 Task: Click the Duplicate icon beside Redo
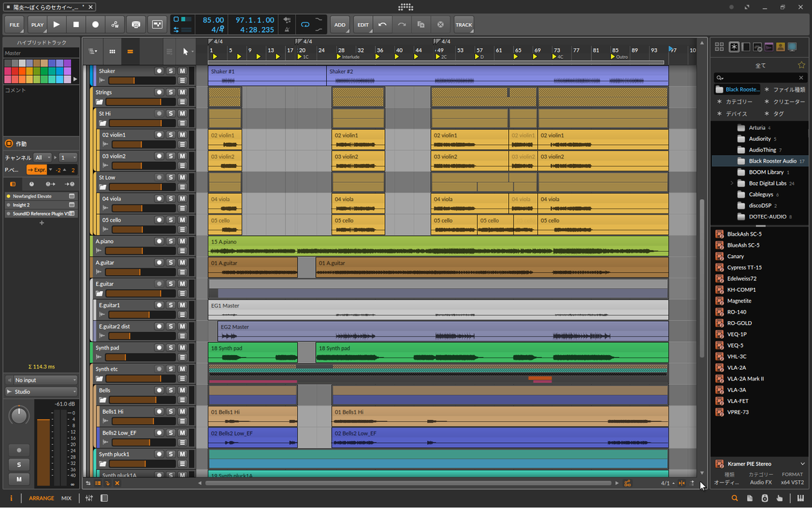[421, 24]
